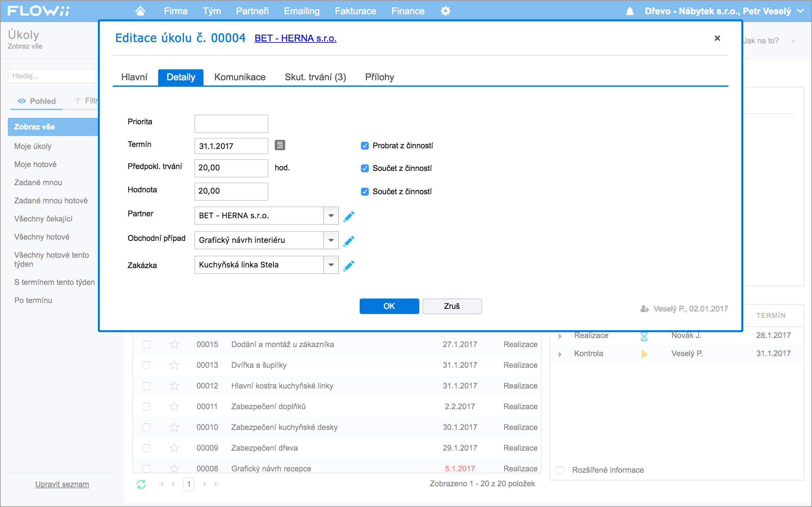The width and height of the screenshot is (812, 507).
Task: Uncheck Součet z činností for Předpokl. trvání
Action: pos(365,168)
